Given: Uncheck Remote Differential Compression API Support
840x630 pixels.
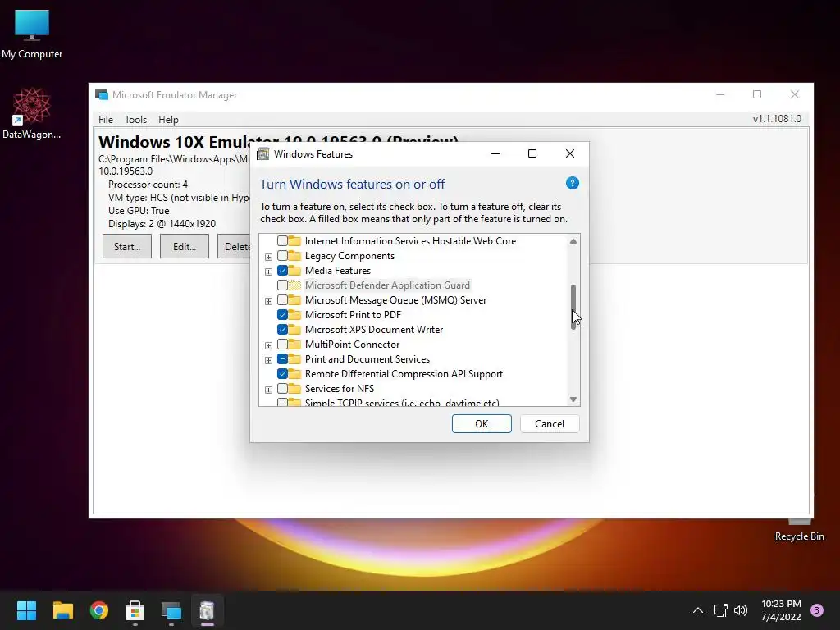Looking at the screenshot, I should [x=282, y=374].
